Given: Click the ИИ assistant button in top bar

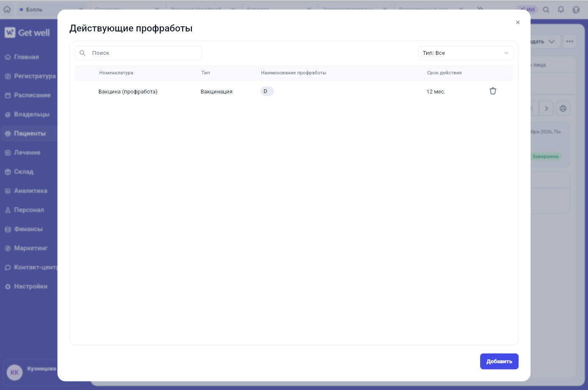Looking at the screenshot, I should click(x=528, y=9).
